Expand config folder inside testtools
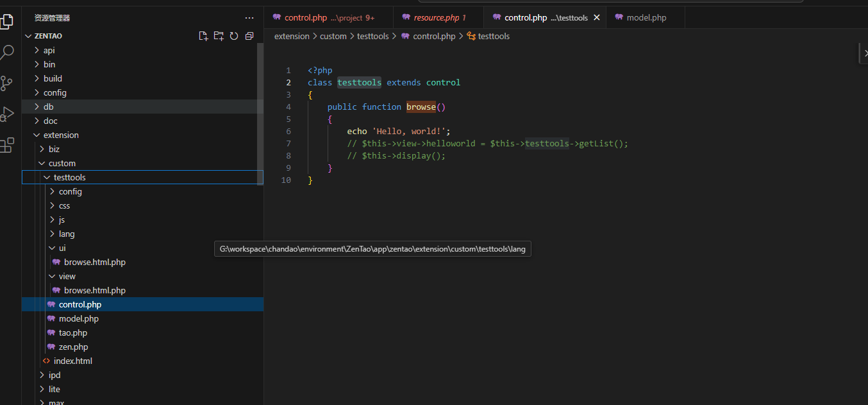This screenshot has height=405, width=868. click(52, 191)
